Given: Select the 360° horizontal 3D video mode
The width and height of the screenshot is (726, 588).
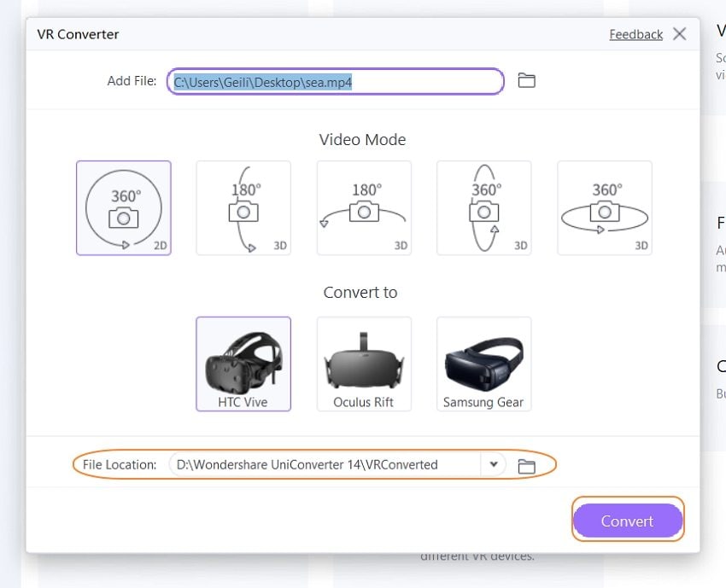Looking at the screenshot, I should [605, 207].
